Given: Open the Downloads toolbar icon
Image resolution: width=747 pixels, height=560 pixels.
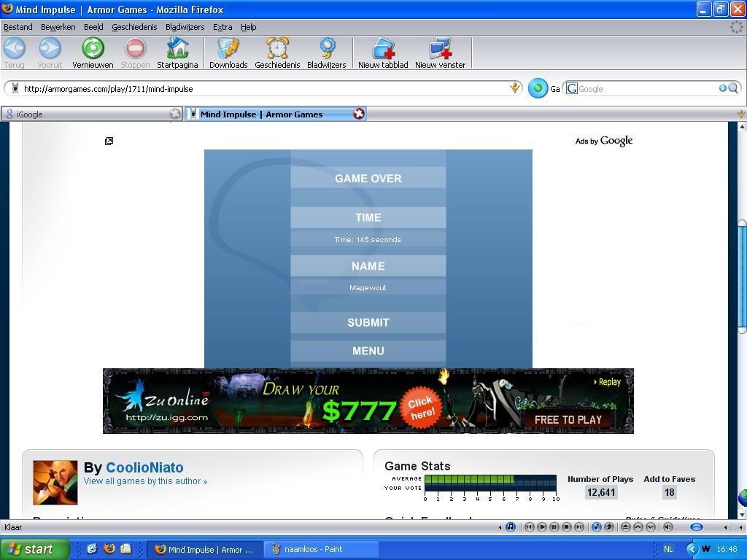Looking at the screenshot, I should click(x=228, y=49).
